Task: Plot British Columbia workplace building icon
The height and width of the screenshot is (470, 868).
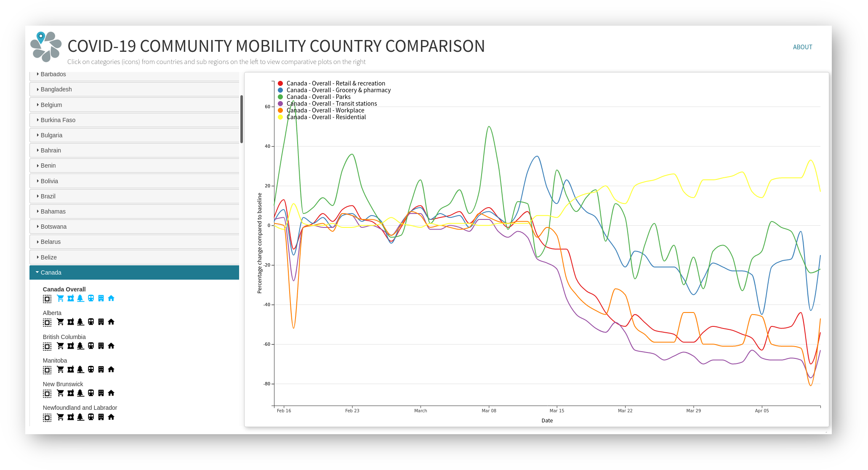Action: tap(101, 346)
